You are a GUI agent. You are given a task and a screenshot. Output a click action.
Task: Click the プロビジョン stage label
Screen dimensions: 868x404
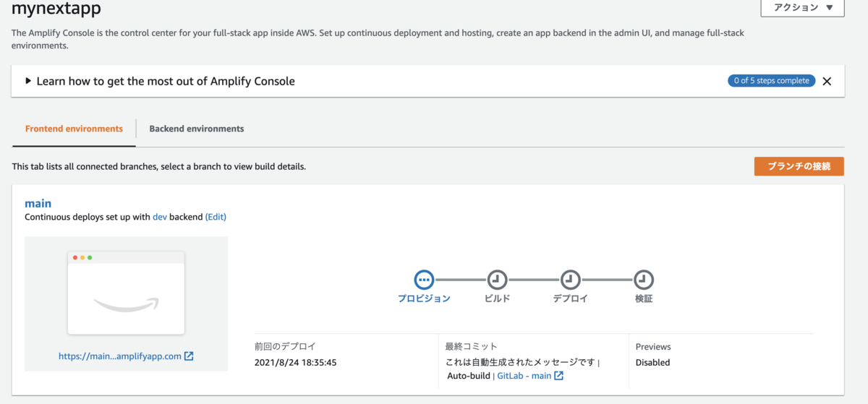(x=424, y=298)
